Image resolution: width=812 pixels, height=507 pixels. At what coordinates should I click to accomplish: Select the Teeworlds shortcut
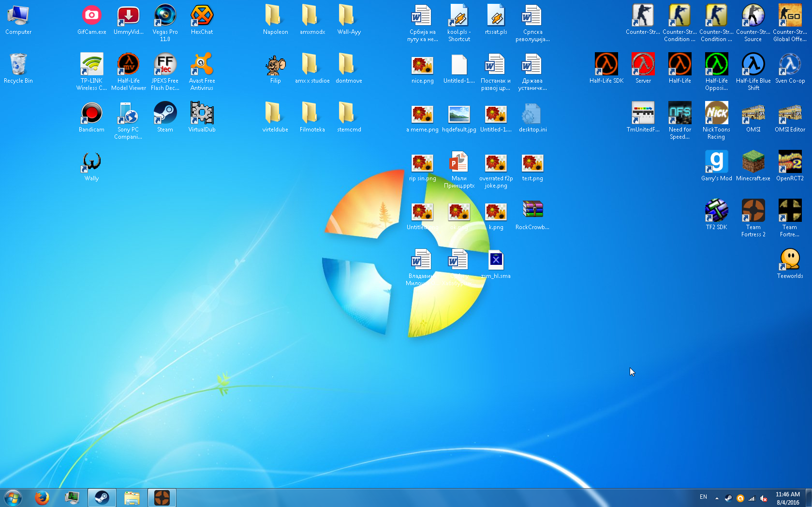[x=790, y=264]
